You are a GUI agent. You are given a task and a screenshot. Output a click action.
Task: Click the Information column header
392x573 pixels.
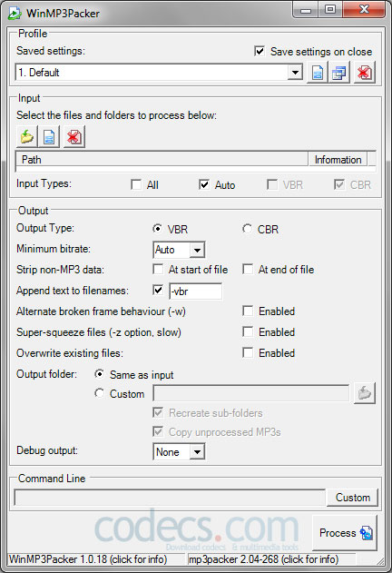point(338,159)
